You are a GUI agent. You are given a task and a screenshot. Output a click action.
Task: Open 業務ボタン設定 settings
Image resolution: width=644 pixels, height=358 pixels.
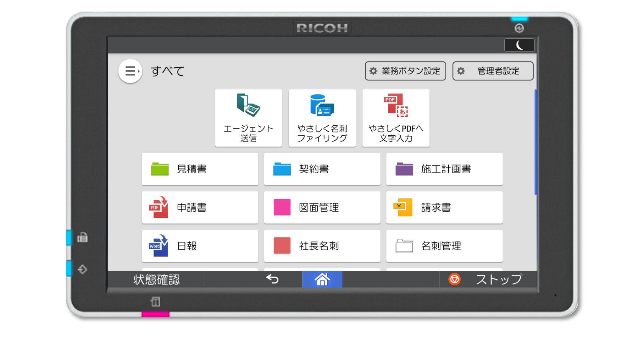pos(405,71)
